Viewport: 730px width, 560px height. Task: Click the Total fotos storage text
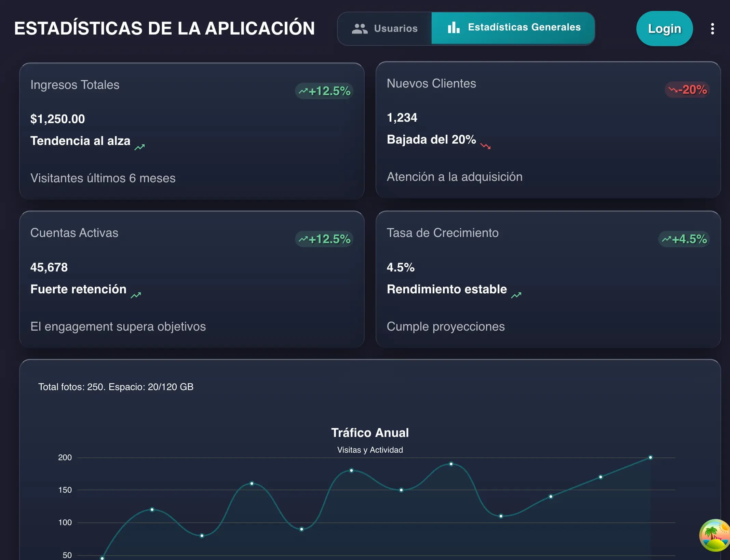pyautogui.click(x=116, y=387)
